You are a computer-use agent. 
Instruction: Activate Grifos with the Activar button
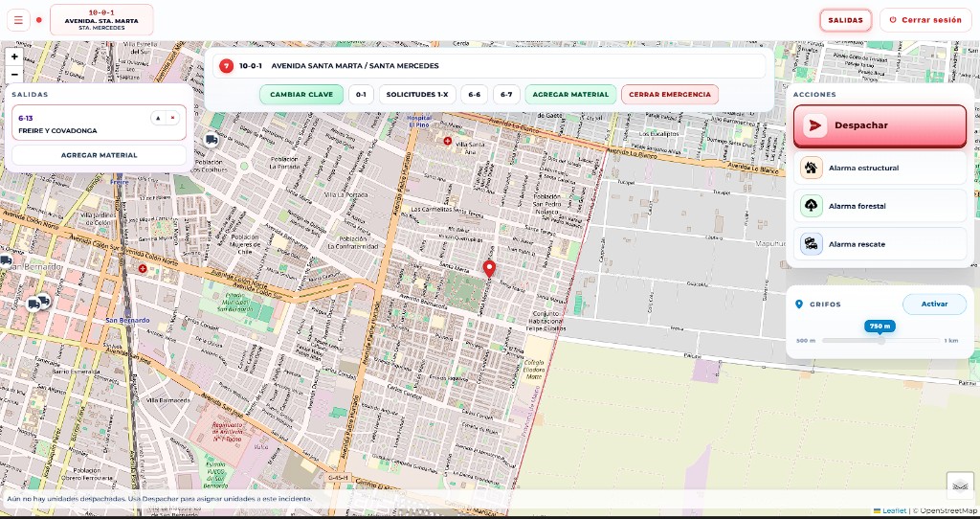pyautogui.click(x=934, y=304)
